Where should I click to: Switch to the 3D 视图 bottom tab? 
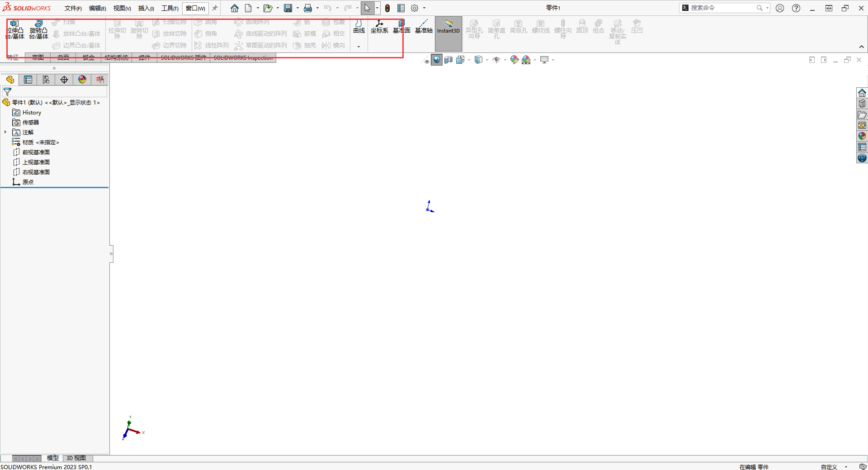(x=76, y=458)
